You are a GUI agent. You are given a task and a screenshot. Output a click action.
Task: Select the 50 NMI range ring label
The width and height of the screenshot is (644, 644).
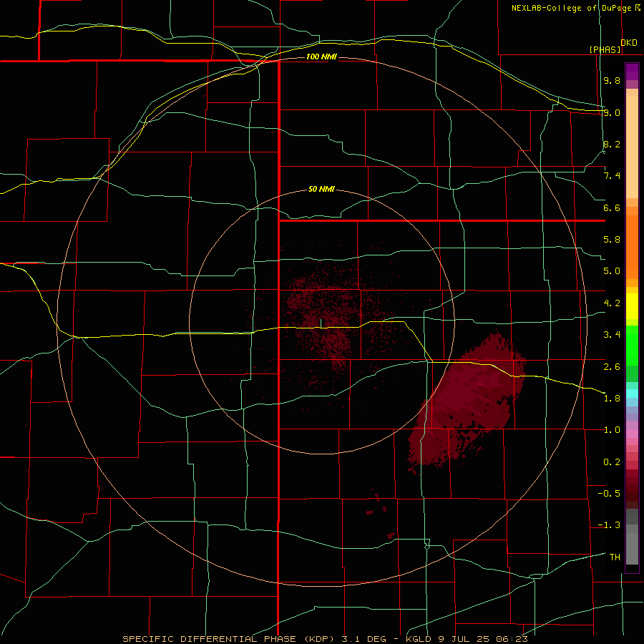[x=321, y=190]
